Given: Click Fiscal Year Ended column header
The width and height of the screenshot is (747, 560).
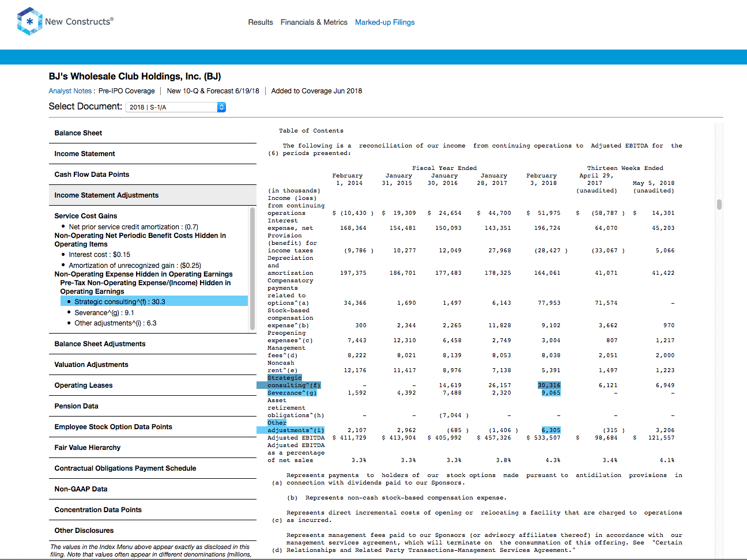Looking at the screenshot, I should click(444, 168).
